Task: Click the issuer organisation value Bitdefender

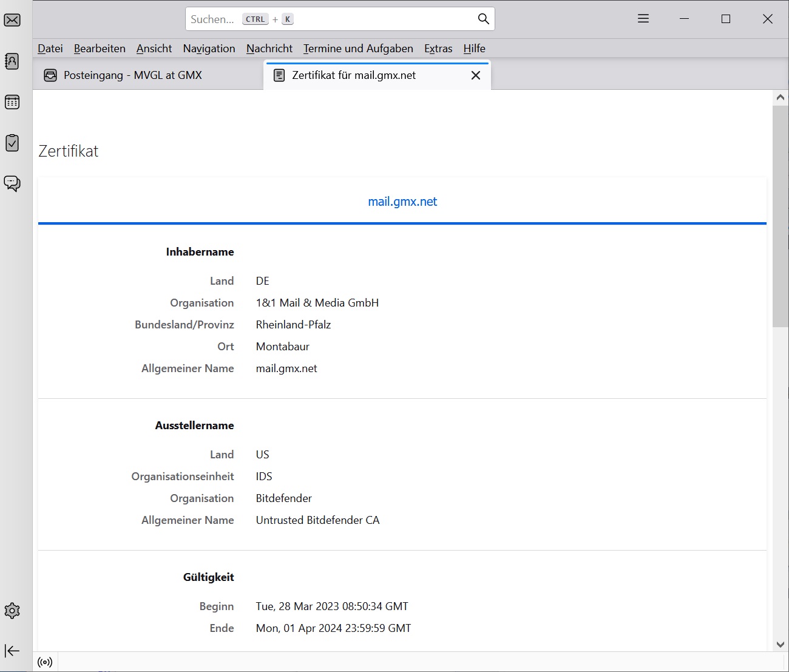Action: [283, 498]
